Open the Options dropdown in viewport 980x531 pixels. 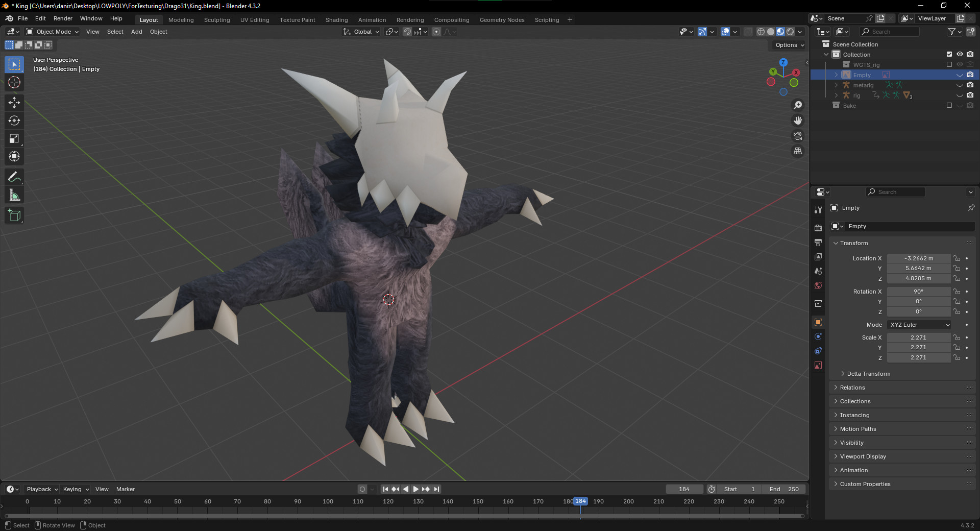790,45
